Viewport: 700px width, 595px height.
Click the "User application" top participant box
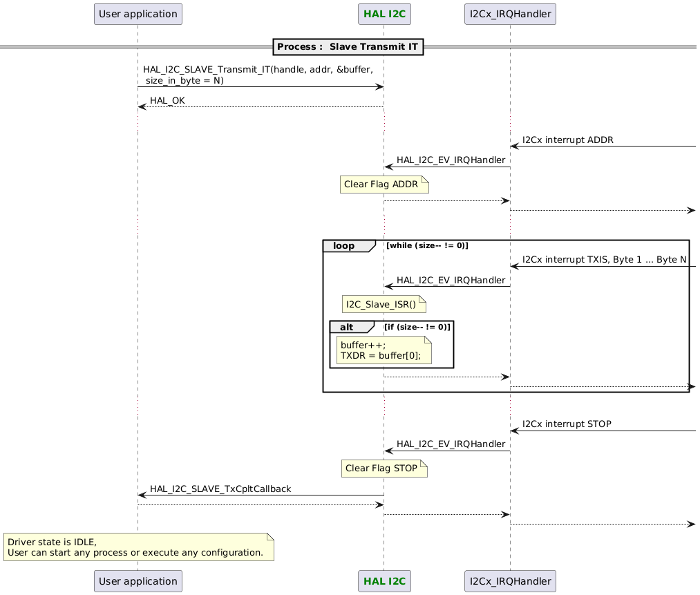(138, 14)
